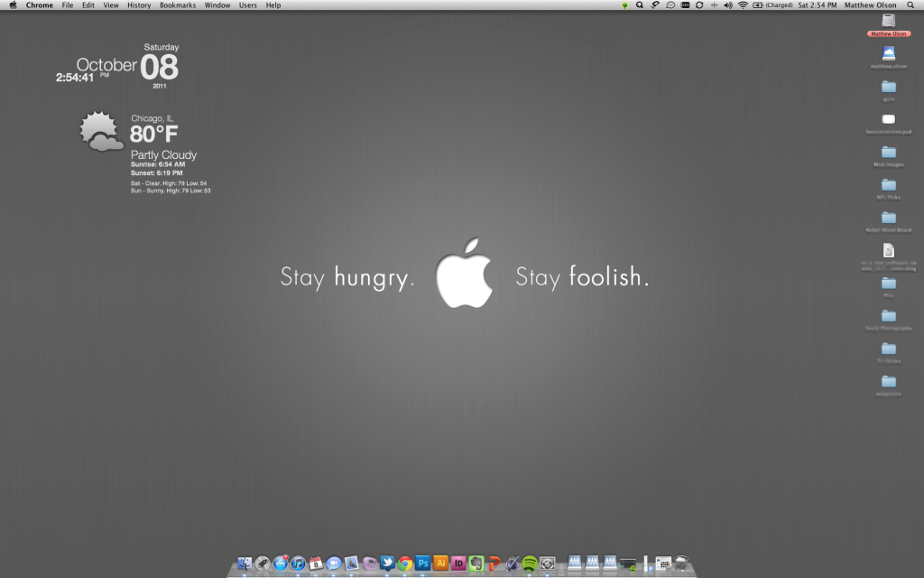924x578 pixels.
Task: Click the battery Charged status icon
Action: [x=772, y=5]
